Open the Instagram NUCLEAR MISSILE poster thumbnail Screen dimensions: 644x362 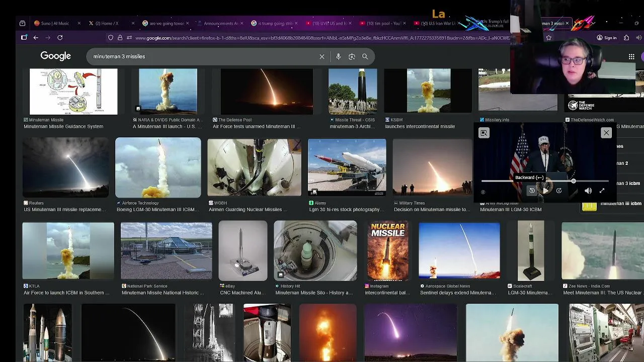pos(388,251)
